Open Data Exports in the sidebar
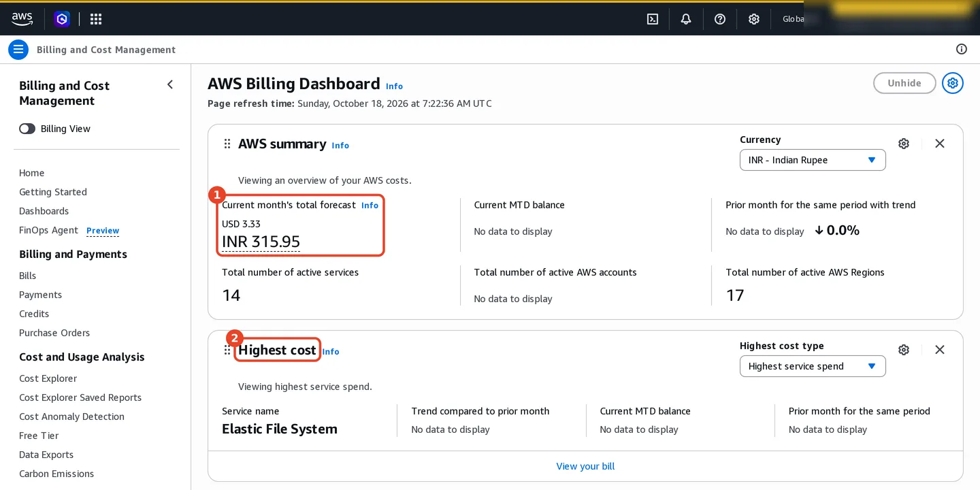 (x=46, y=455)
